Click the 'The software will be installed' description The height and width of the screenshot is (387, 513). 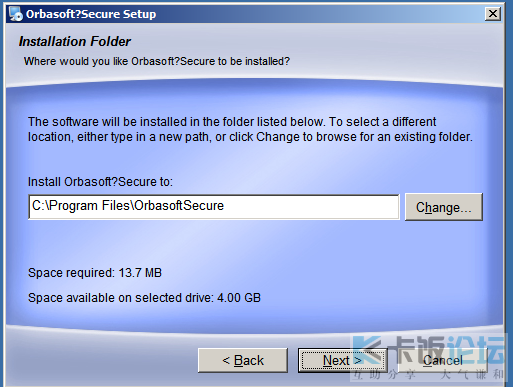pos(250,129)
